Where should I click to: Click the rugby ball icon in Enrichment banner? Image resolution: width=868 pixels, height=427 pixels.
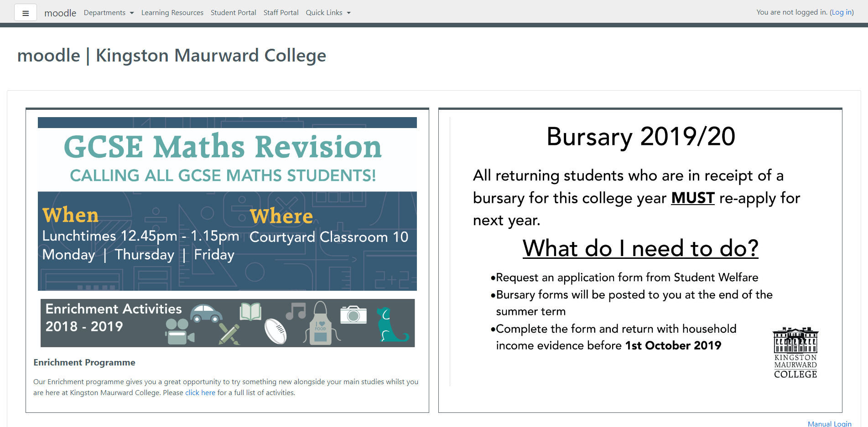275,331
